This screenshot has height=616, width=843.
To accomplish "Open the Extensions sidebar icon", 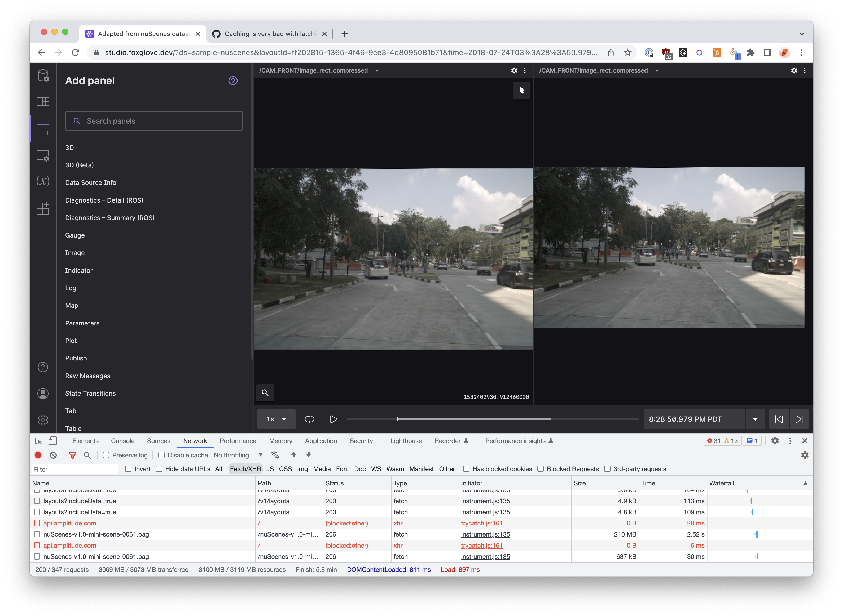I will pyautogui.click(x=43, y=208).
